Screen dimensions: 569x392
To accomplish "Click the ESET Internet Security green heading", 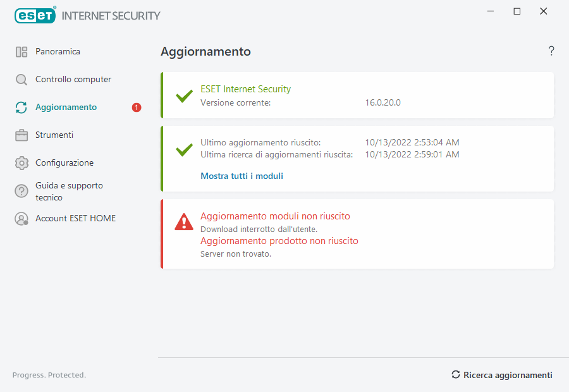I will coord(245,89).
